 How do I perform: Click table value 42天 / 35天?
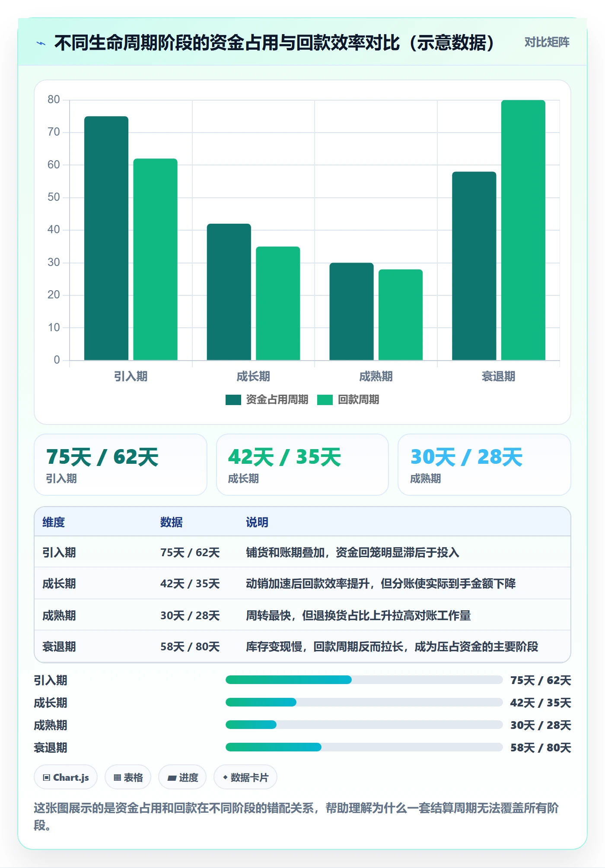190,583
